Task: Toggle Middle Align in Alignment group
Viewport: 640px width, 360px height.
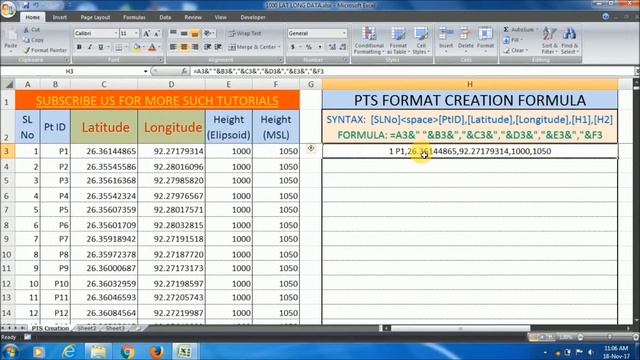Action: [x=184, y=33]
